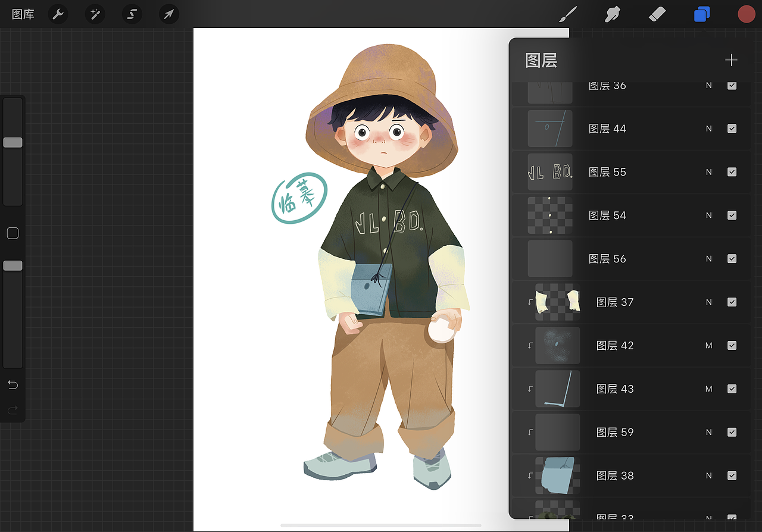Uncheck the 图层 38 checkbox
The image size is (762, 532).
click(732, 476)
